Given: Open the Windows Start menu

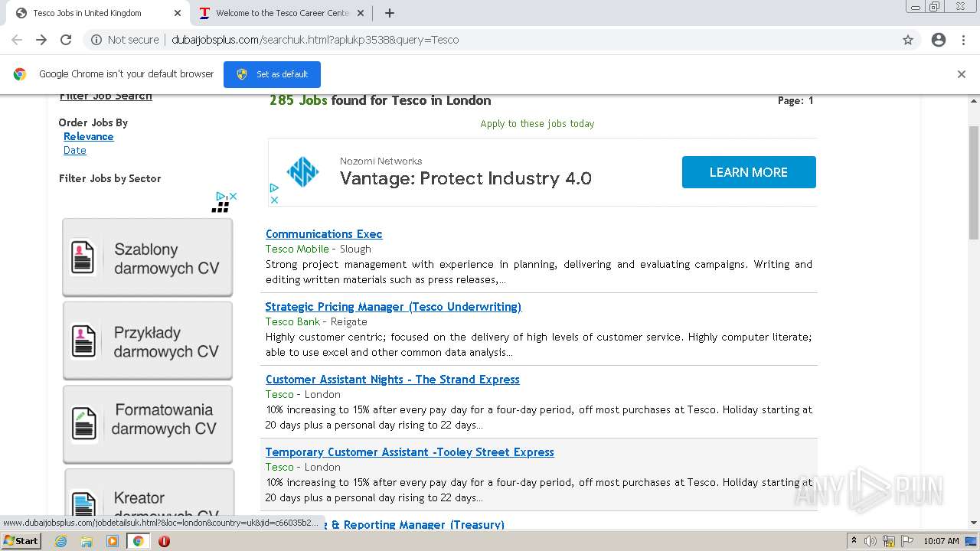Looking at the screenshot, I should pyautogui.click(x=21, y=541).
